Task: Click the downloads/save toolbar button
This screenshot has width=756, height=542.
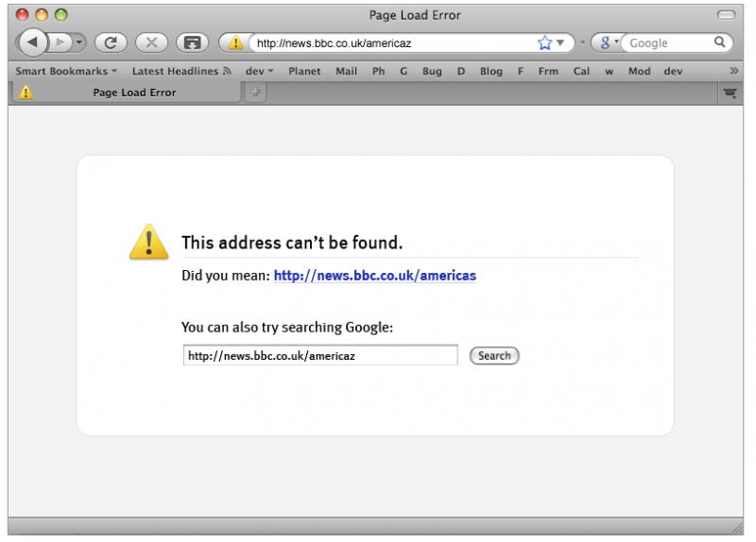Action: (193, 42)
